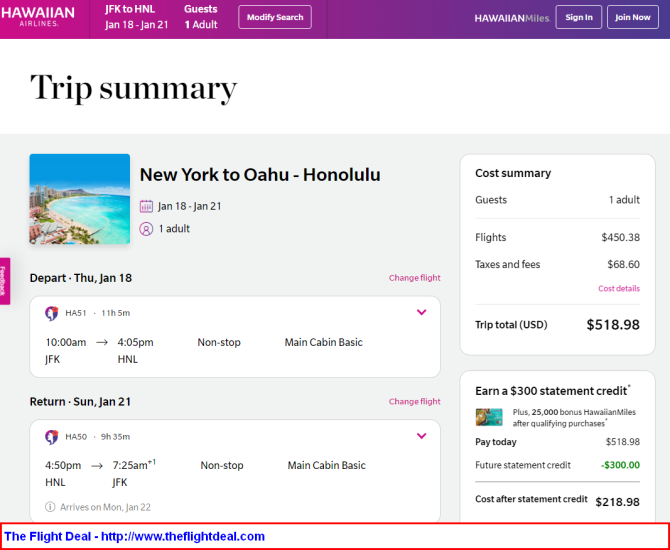
Task: Click the guest person icon beside 1 adult
Action: click(x=146, y=229)
